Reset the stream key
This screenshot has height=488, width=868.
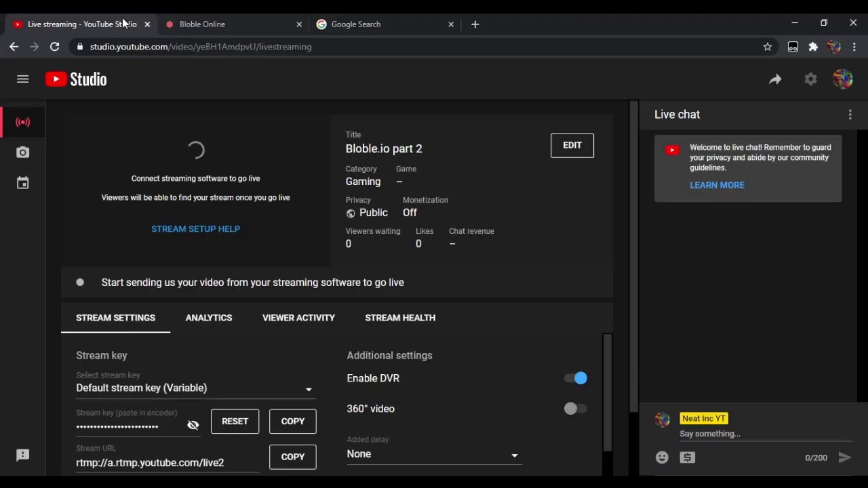(x=235, y=422)
